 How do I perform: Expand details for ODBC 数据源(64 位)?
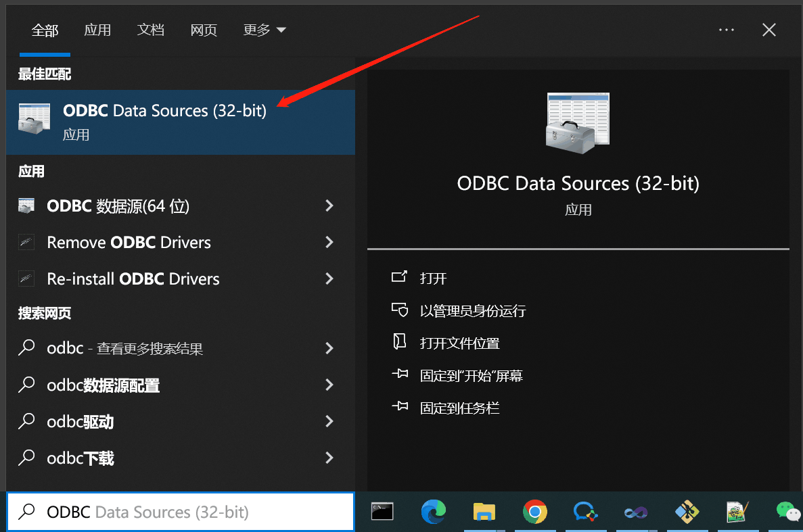point(329,205)
